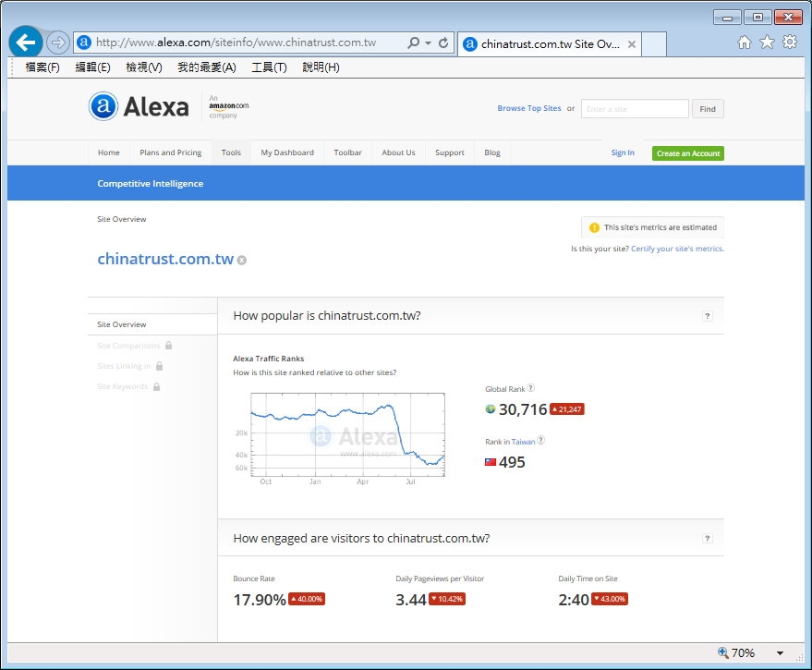
Task: Click the 3.44 daily pageviews value
Action: (411, 600)
